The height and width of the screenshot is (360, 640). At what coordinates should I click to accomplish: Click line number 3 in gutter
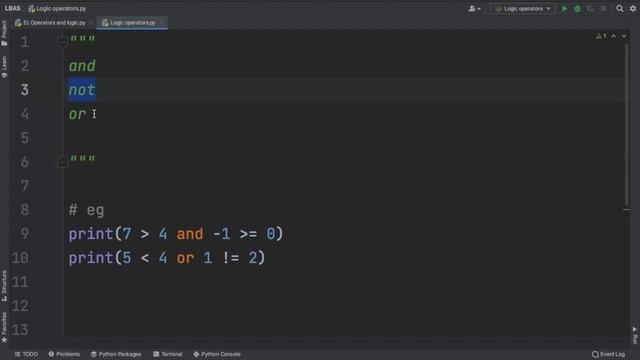pyautogui.click(x=24, y=90)
